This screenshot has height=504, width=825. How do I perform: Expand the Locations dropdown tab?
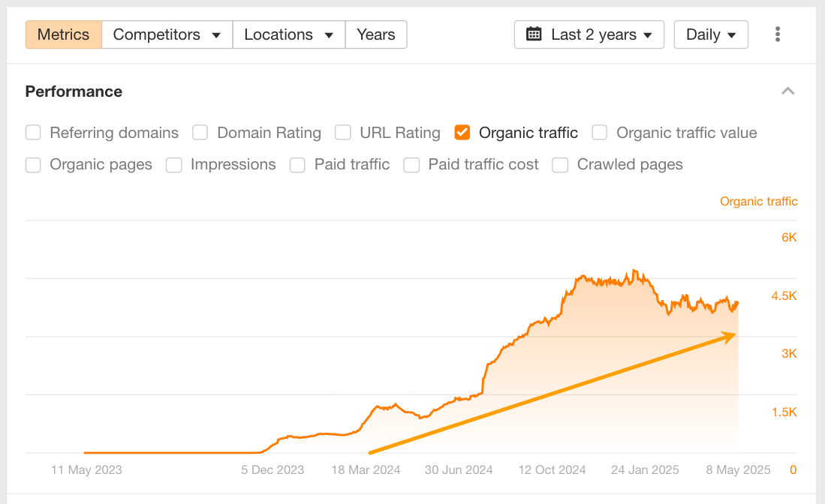click(288, 34)
